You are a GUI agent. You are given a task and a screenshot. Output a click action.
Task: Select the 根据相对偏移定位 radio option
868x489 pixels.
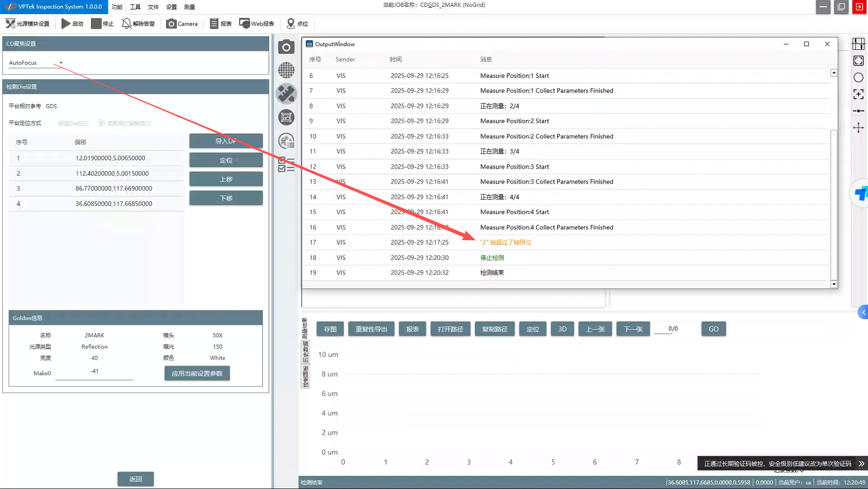pos(101,123)
